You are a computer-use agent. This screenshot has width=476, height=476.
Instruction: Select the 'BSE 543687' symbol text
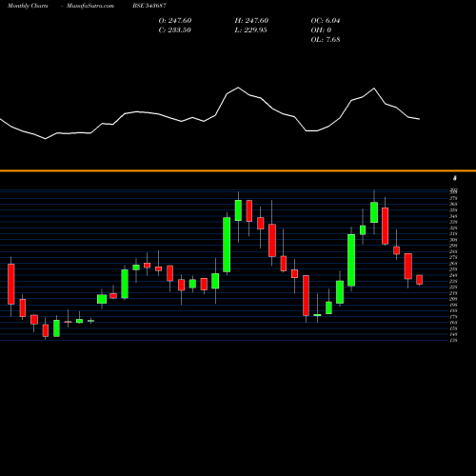point(149,6)
